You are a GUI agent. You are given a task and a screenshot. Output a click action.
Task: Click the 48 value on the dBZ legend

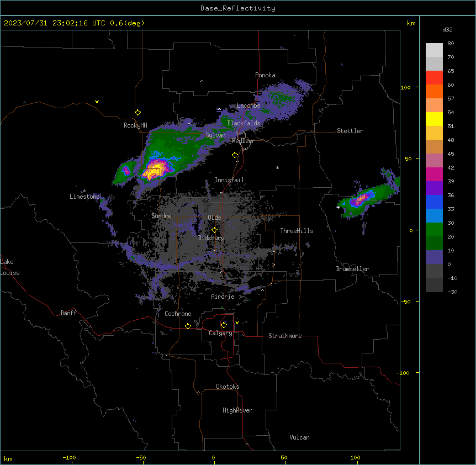click(x=451, y=140)
